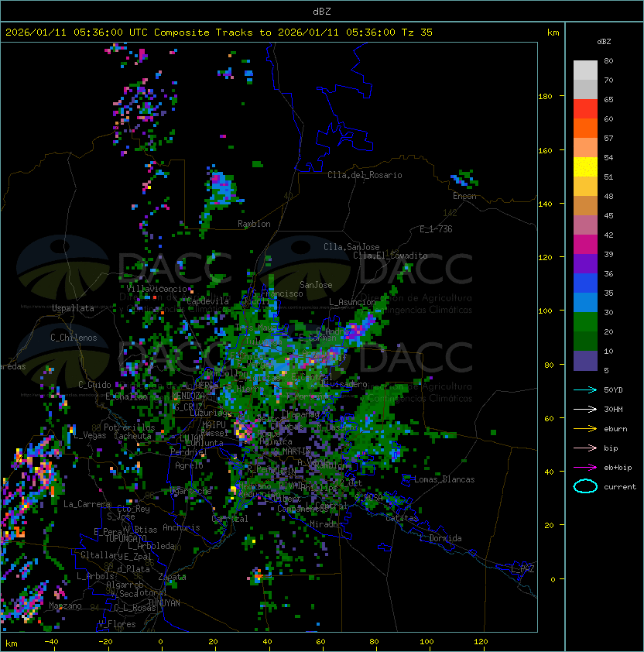
Task: Click the 'km' unit label at bottom left
Action: 12,643
